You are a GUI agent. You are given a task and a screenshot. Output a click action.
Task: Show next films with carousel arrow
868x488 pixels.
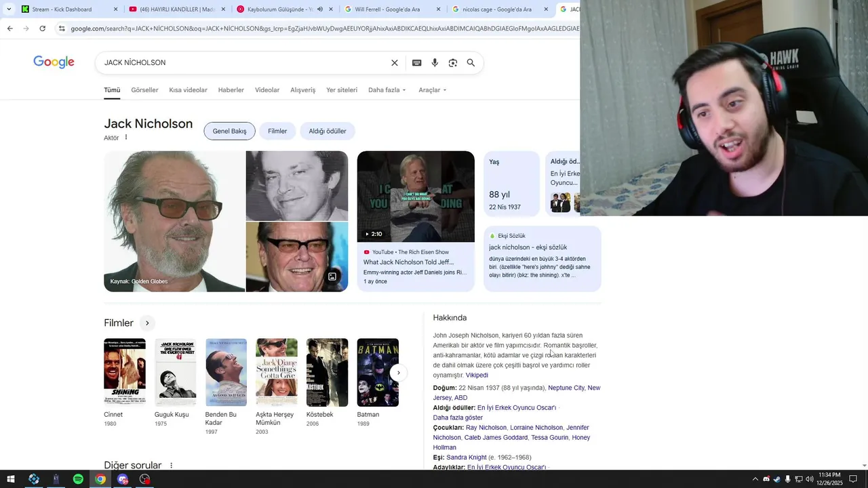[x=399, y=372]
